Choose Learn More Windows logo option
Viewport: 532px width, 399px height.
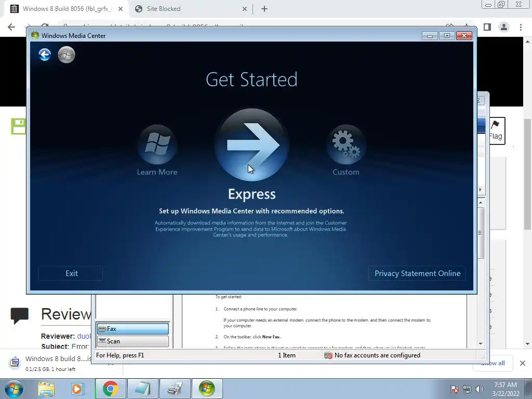[x=157, y=145]
